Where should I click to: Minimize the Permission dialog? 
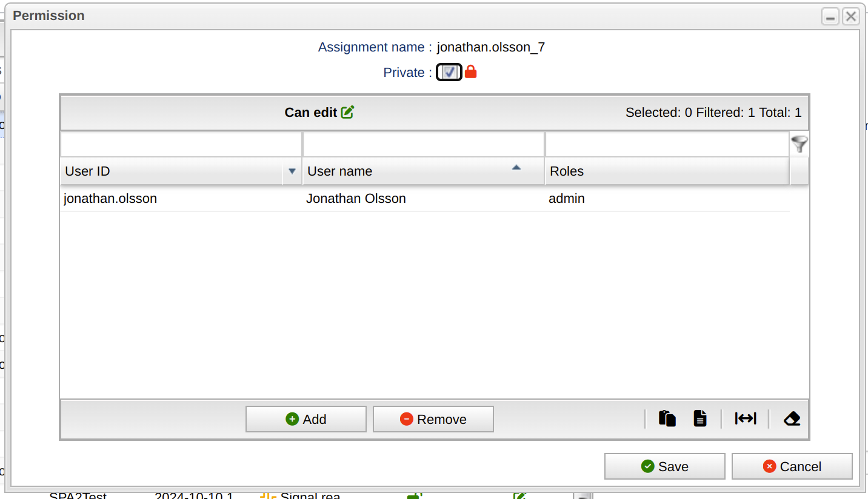coord(830,16)
